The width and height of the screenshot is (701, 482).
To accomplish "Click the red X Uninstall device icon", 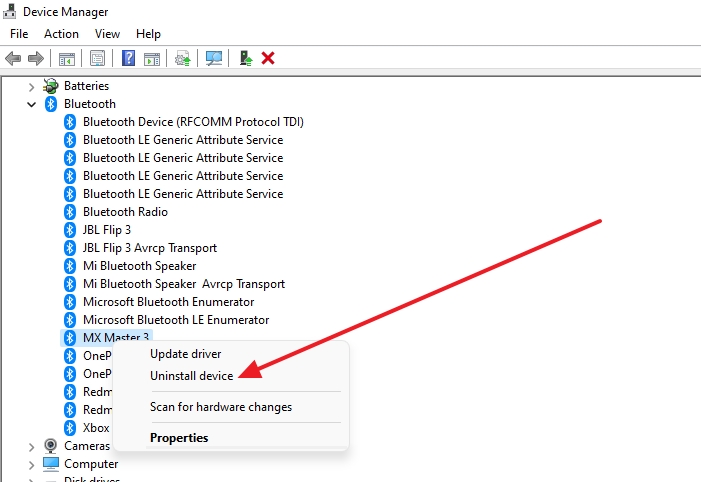I will [268, 58].
